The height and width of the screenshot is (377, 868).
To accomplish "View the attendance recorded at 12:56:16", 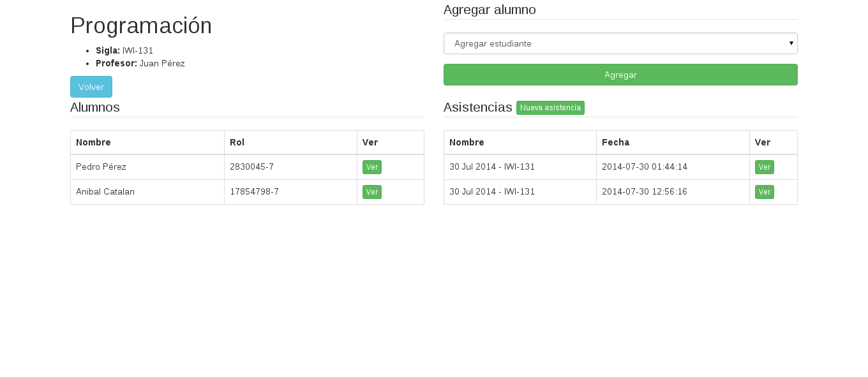I will (x=765, y=192).
